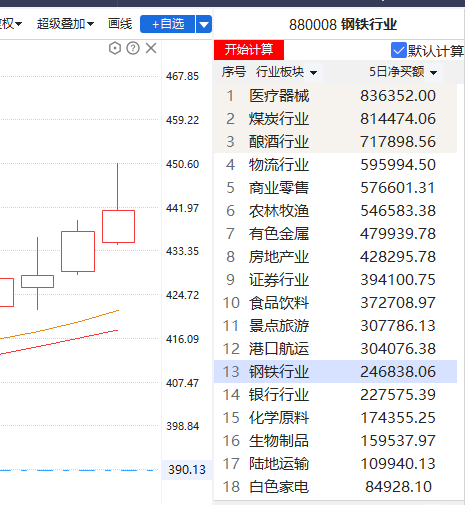Select the 白色家电 sector row

pos(335,486)
